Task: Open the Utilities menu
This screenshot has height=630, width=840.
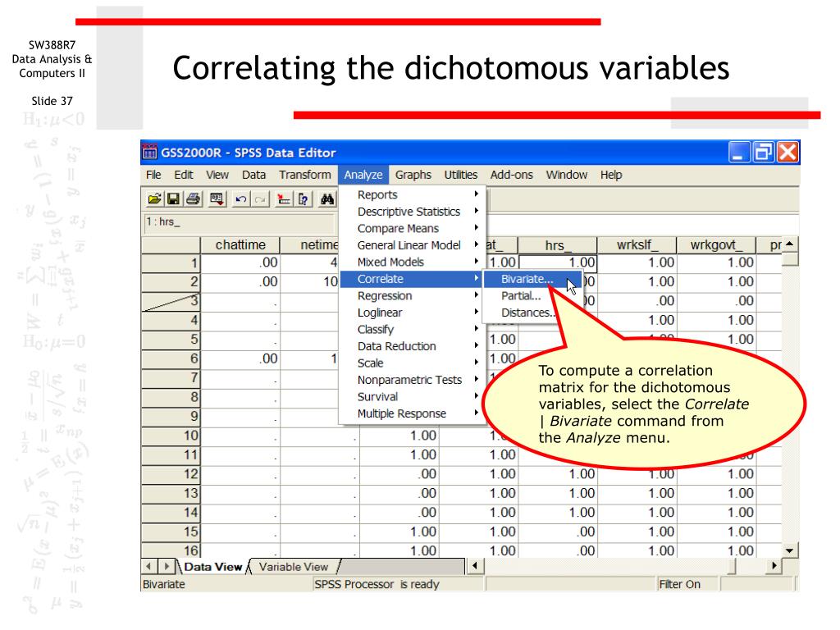Action: (x=461, y=175)
